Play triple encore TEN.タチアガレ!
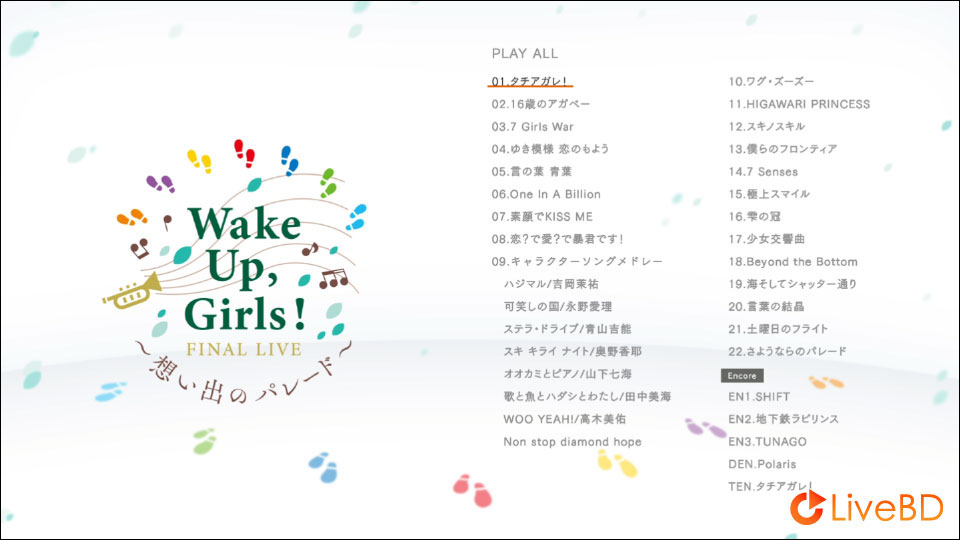The image size is (960, 540). (x=770, y=487)
